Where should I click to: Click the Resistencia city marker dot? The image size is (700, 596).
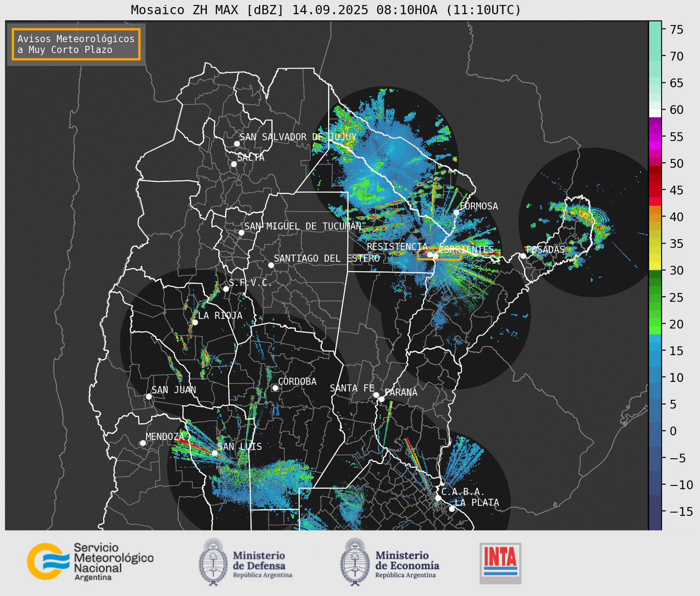(x=430, y=255)
